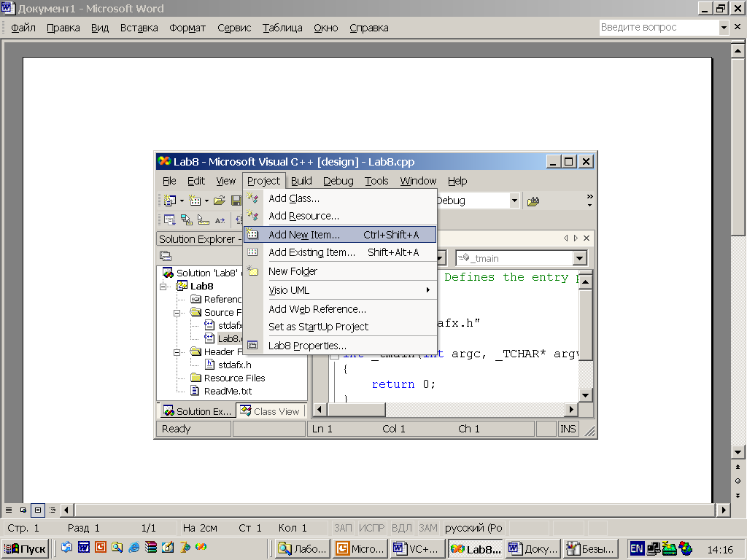747x560 pixels.
Task: Toggle the ВДЛ extend selection indicator
Action: coord(402,528)
